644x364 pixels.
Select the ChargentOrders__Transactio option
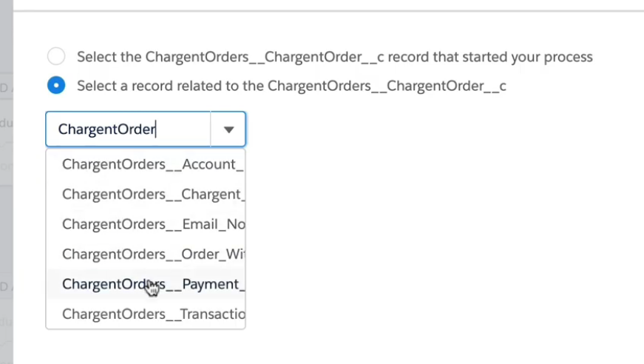pos(152,314)
